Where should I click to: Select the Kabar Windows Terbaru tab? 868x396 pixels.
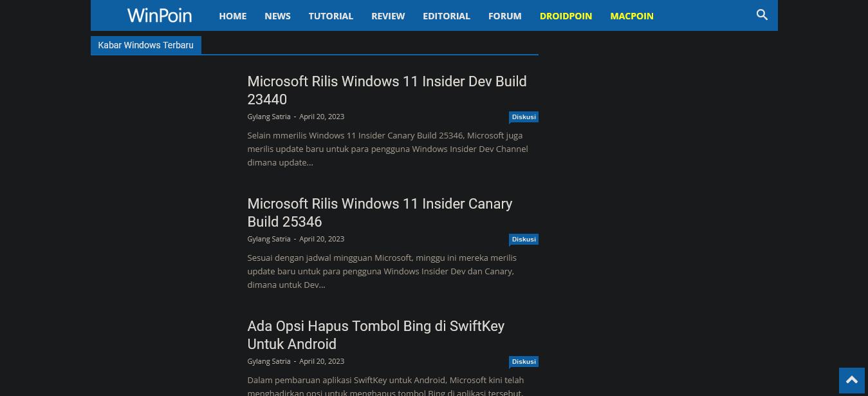point(145,45)
